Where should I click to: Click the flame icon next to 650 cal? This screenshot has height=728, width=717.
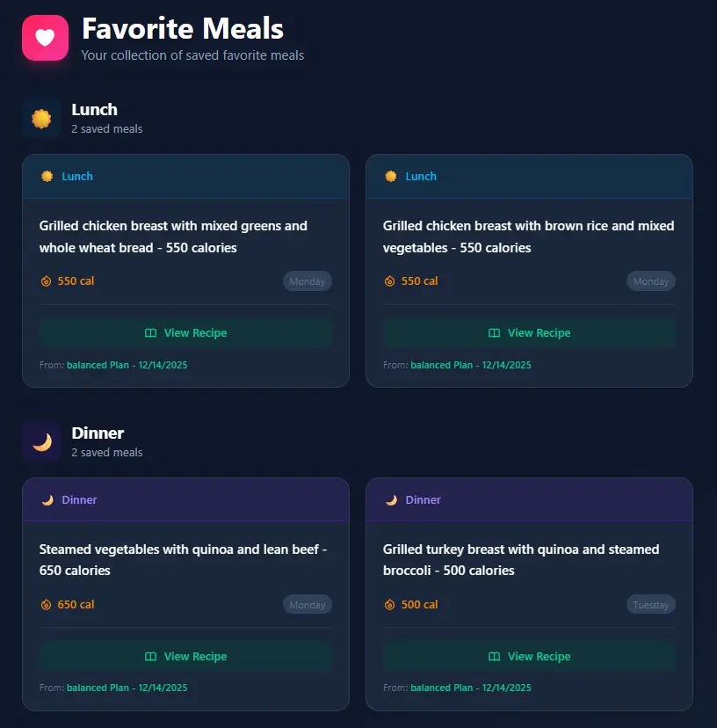(47, 605)
